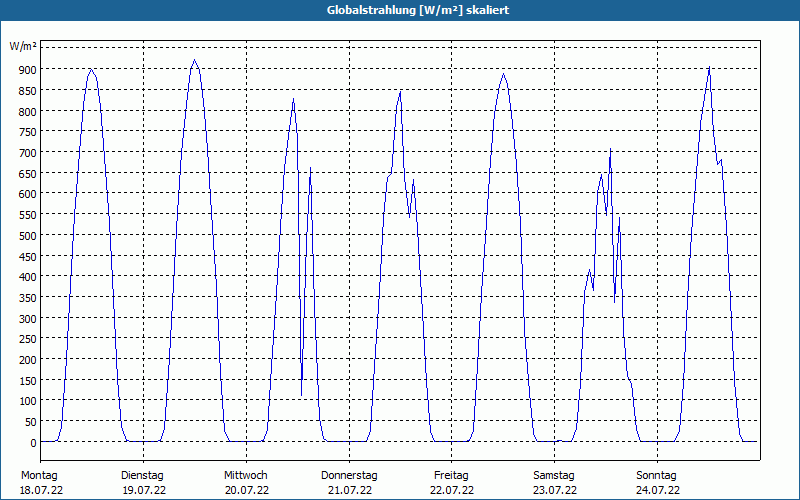This screenshot has width=800, height=500.
Task: Click the date '18.07.22'
Action: click(x=41, y=490)
